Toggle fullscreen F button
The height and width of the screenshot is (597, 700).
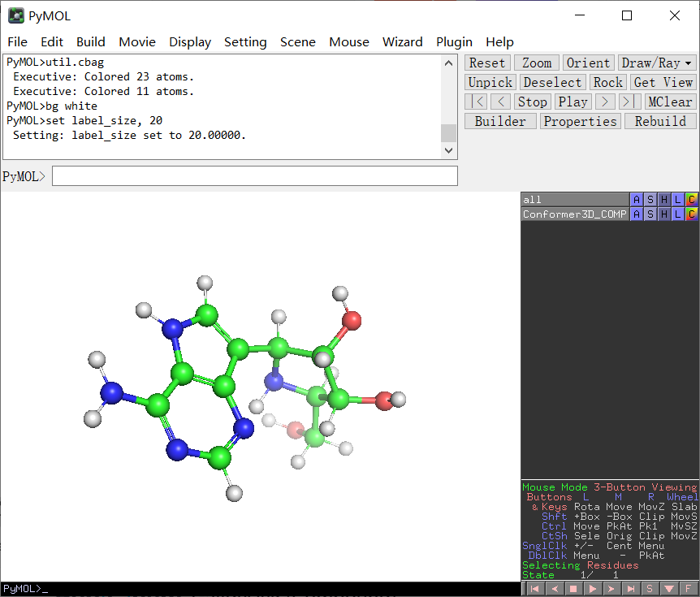[x=689, y=589]
